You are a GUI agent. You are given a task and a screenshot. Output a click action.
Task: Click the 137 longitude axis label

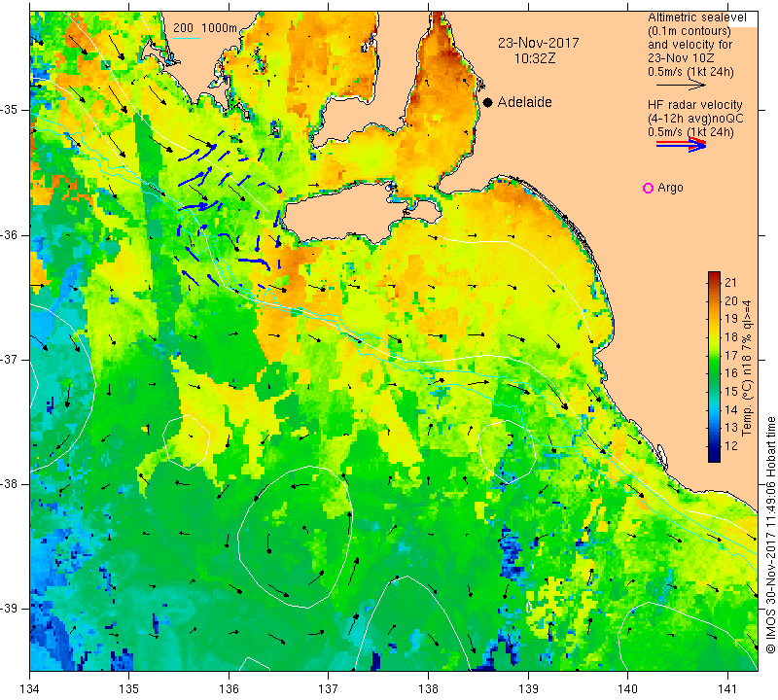[329, 688]
